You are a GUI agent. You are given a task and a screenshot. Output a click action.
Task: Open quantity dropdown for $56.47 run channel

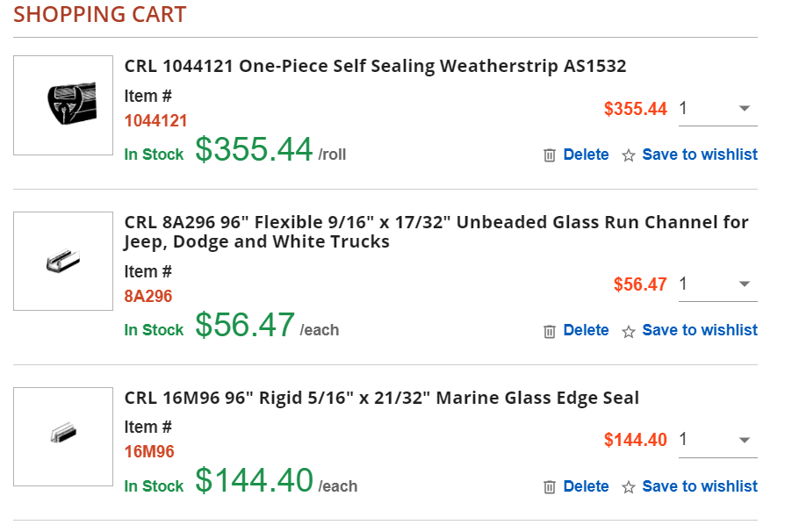point(717,284)
